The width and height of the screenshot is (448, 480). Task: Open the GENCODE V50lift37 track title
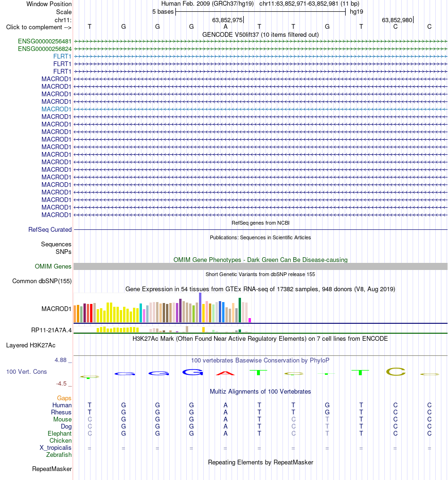260,34
